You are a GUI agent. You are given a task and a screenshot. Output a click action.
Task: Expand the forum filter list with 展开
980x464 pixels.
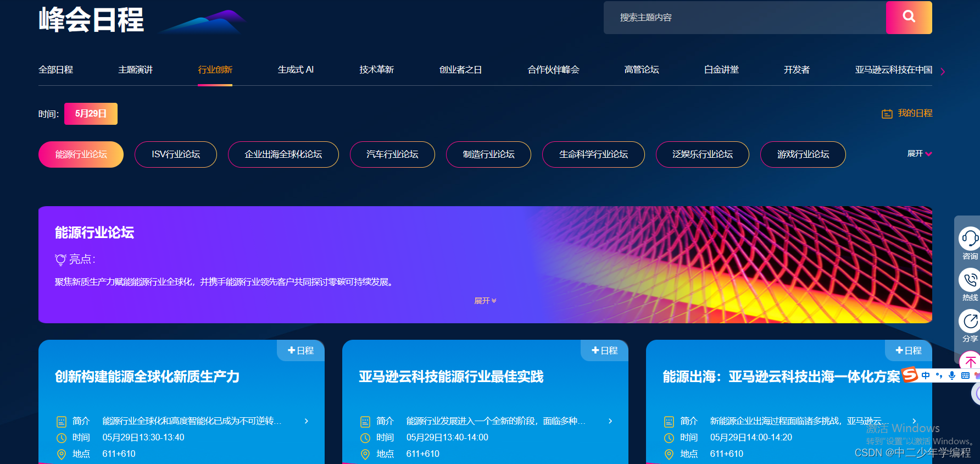[x=920, y=153]
